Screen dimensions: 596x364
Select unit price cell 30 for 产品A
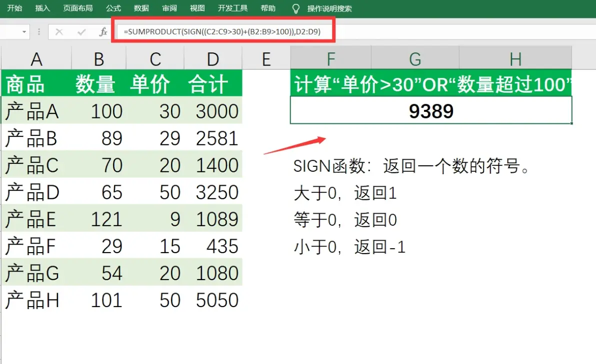pos(155,110)
